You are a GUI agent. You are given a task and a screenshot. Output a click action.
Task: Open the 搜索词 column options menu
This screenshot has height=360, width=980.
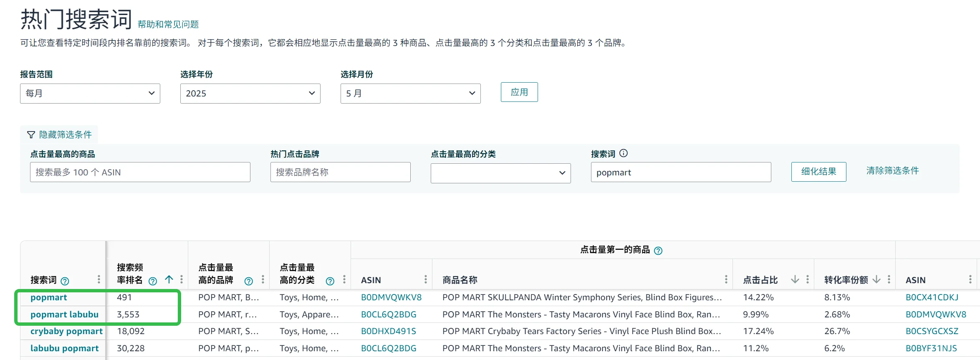(99, 279)
